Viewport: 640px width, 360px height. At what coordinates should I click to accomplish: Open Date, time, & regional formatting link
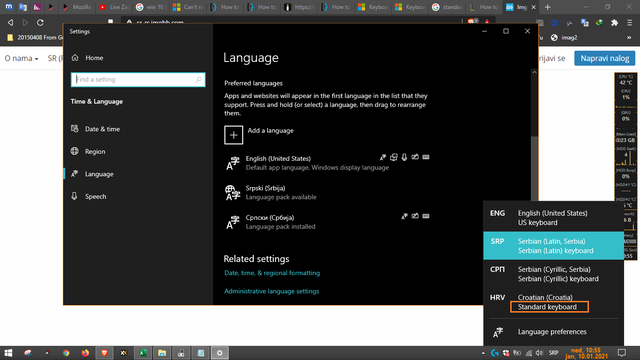(x=272, y=273)
